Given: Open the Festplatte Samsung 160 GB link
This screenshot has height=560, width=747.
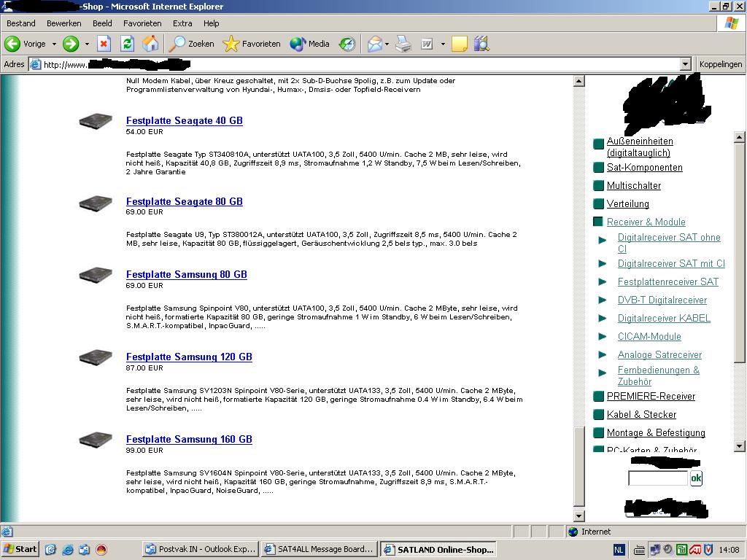Looking at the screenshot, I should pyautogui.click(x=189, y=439).
